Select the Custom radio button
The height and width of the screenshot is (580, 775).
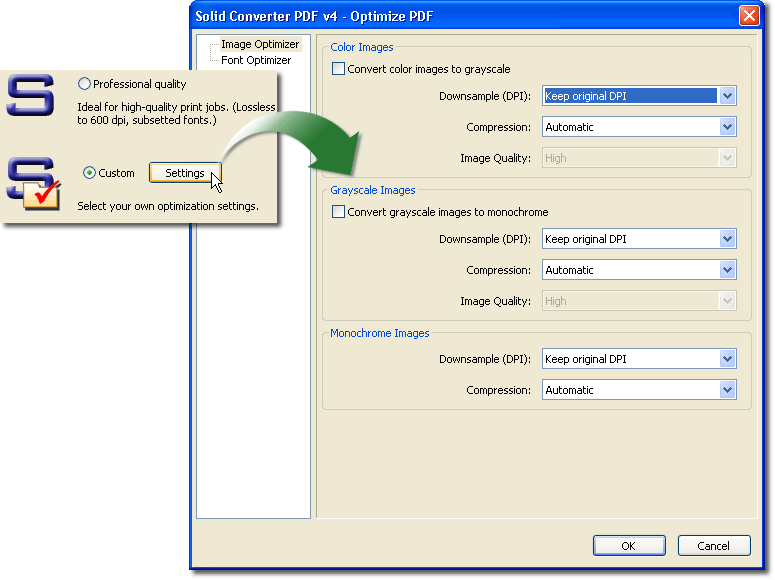click(x=89, y=173)
